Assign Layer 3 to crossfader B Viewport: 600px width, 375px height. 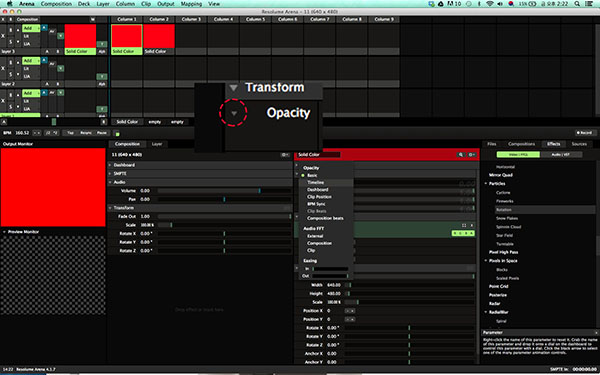tap(58, 51)
